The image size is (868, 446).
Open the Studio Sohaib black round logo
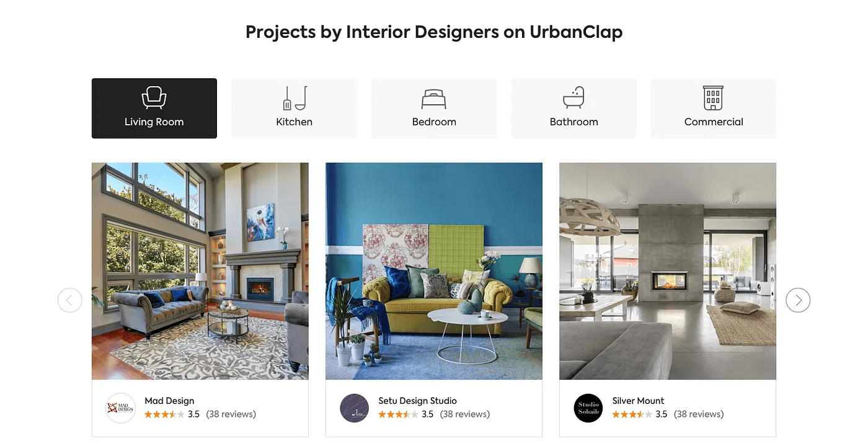point(588,408)
